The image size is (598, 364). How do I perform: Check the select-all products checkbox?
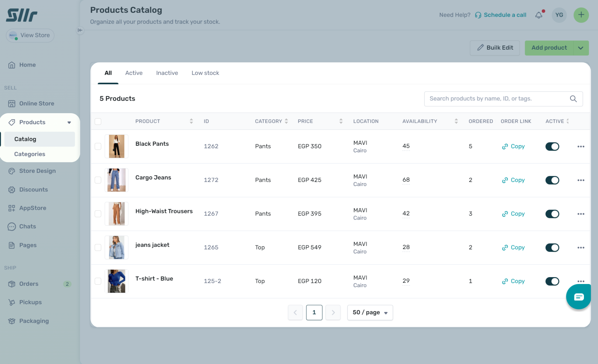point(98,122)
